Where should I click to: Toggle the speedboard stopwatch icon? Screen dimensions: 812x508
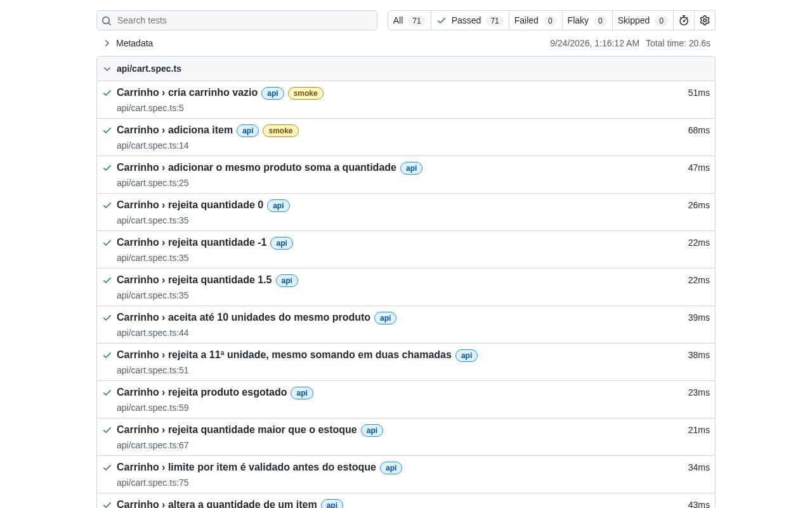(684, 20)
